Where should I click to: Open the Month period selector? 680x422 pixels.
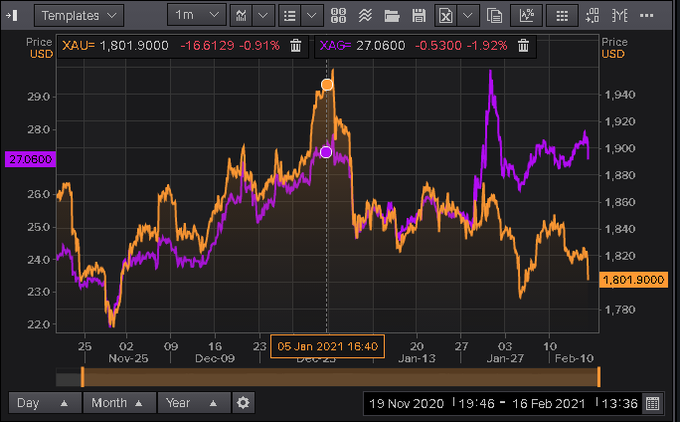pyautogui.click(x=119, y=403)
